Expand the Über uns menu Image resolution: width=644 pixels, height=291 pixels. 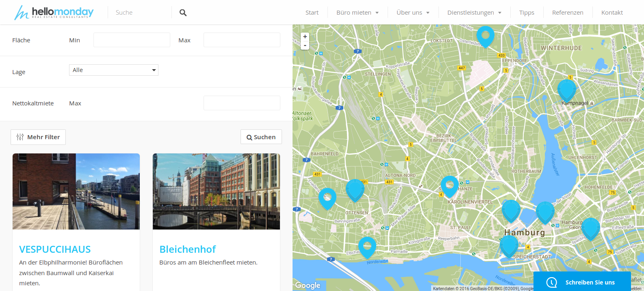[x=413, y=13]
